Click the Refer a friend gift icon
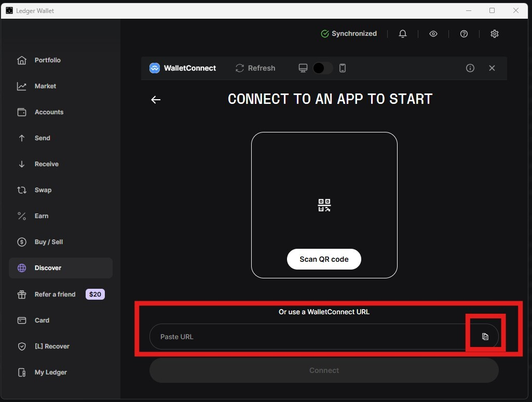Screen dimensions: 532x402 pos(22,294)
